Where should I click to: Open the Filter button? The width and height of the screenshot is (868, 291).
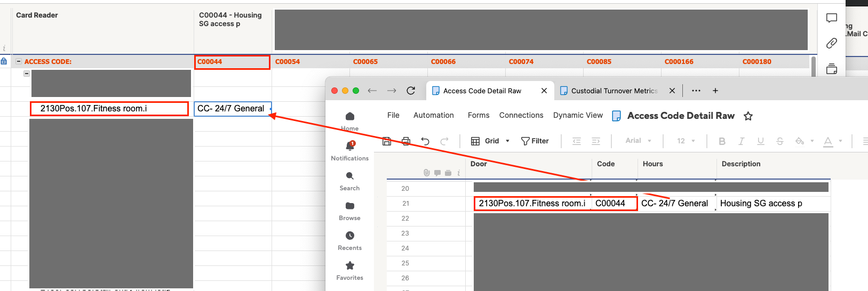[535, 141]
